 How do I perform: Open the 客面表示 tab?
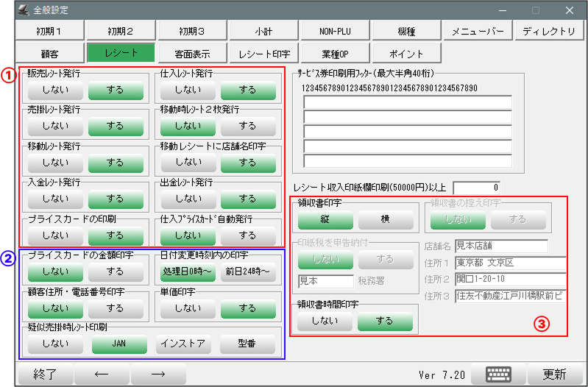click(x=192, y=54)
